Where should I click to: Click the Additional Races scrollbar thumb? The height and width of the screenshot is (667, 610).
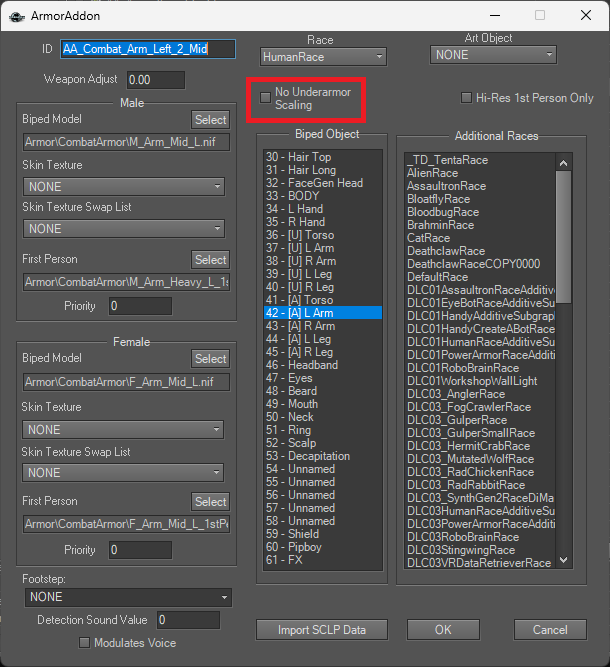tap(564, 237)
